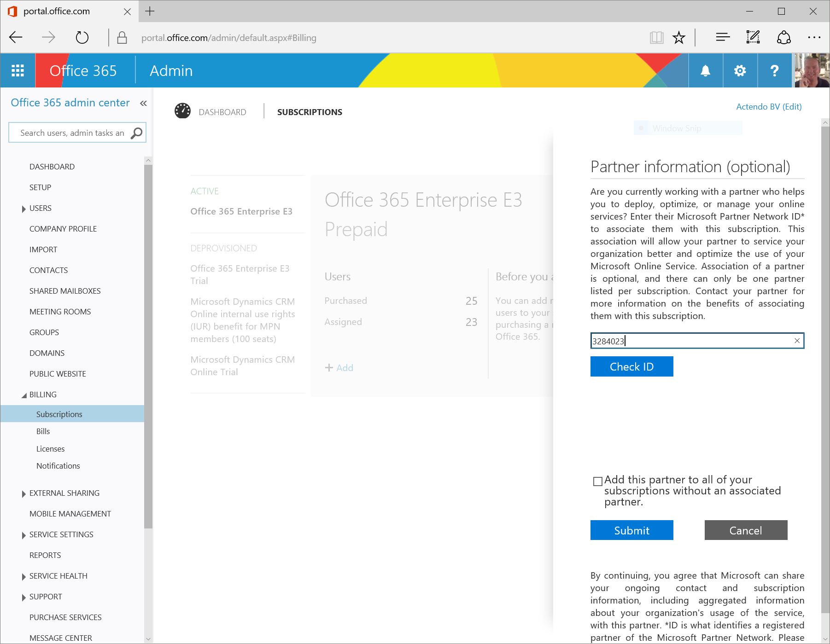Click Office 365 header link
This screenshot has width=830, height=644.
[83, 70]
